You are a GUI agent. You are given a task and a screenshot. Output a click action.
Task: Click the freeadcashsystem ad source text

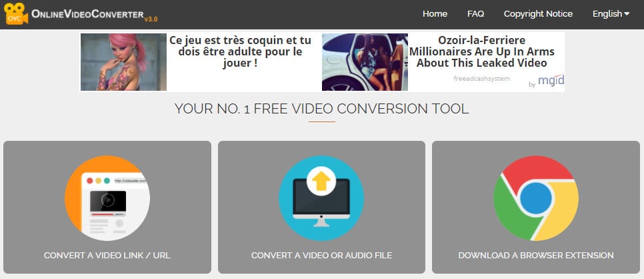[x=482, y=78]
